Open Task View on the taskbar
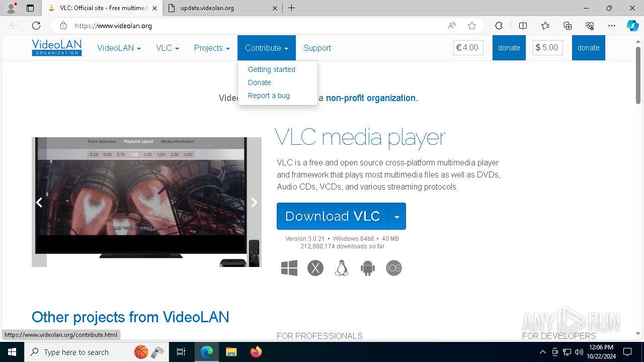 (181, 352)
